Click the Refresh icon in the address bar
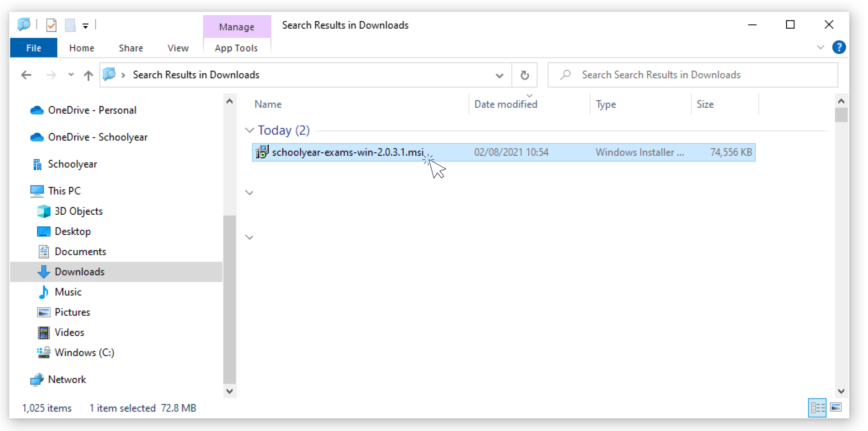 pyautogui.click(x=524, y=75)
